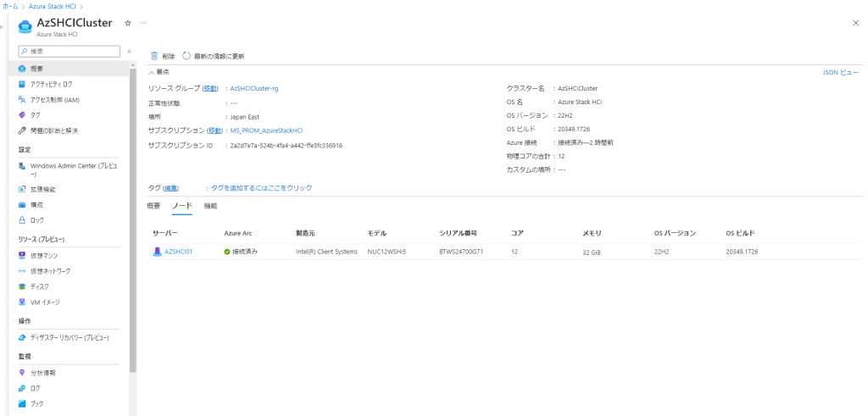Open the AZSHCI01 server link
Screen dimensions: 868x416
click(178, 252)
